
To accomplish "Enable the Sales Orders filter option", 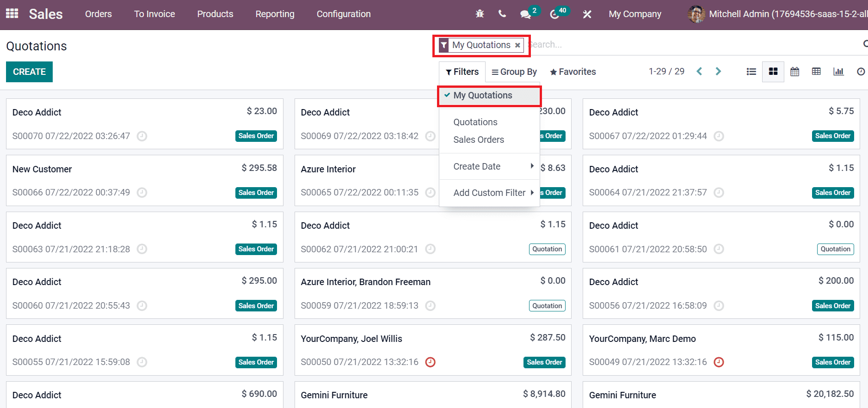I will click(x=489, y=140).
